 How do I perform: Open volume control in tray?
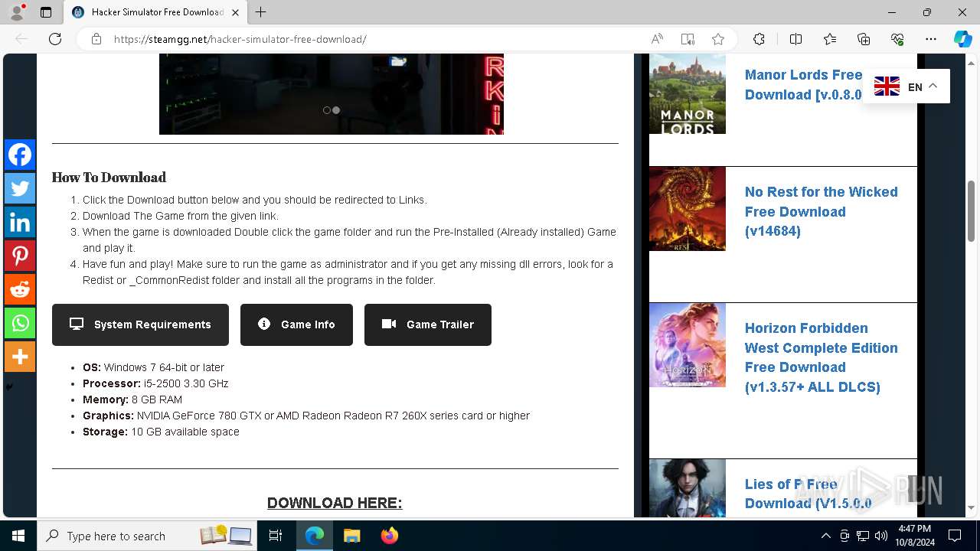pyautogui.click(x=880, y=536)
